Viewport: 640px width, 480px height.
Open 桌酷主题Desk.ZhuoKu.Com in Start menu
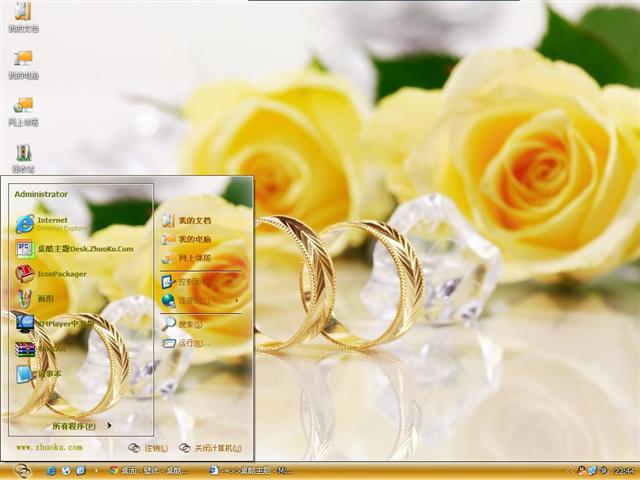coord(74,249)
